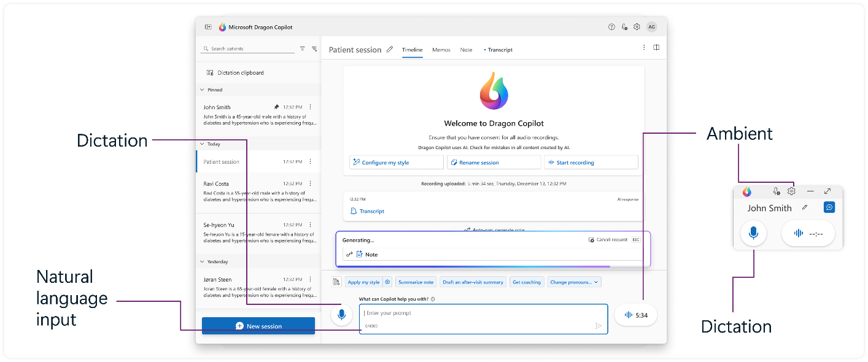The image size is (868, 362).
Task: Create a New session
Action: 258,326
